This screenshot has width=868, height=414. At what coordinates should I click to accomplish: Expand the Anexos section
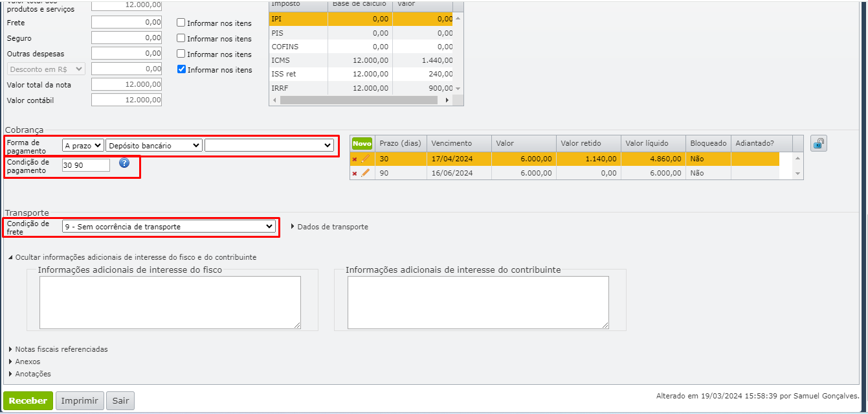point(24,362)
